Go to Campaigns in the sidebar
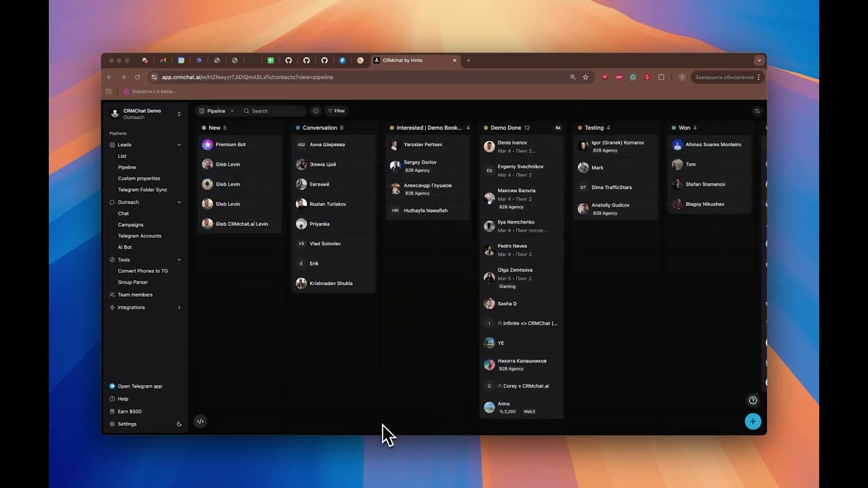 [131, 225]
